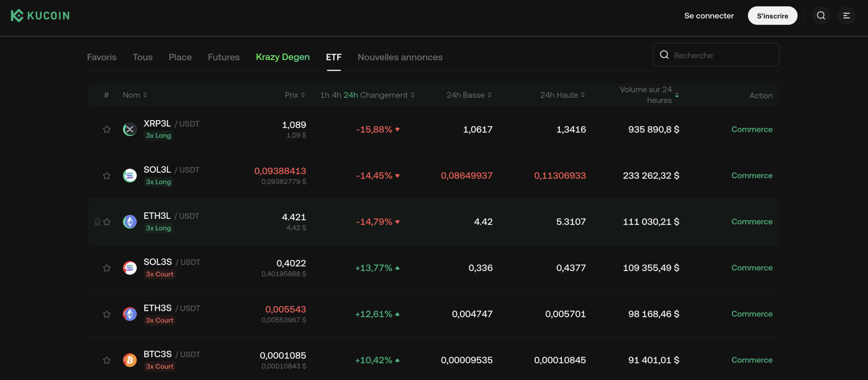The width and height of the screenshot is (868, 380).
Task: Star the SOL3S pair as a favorite
Action: click(x=107, y=268)
